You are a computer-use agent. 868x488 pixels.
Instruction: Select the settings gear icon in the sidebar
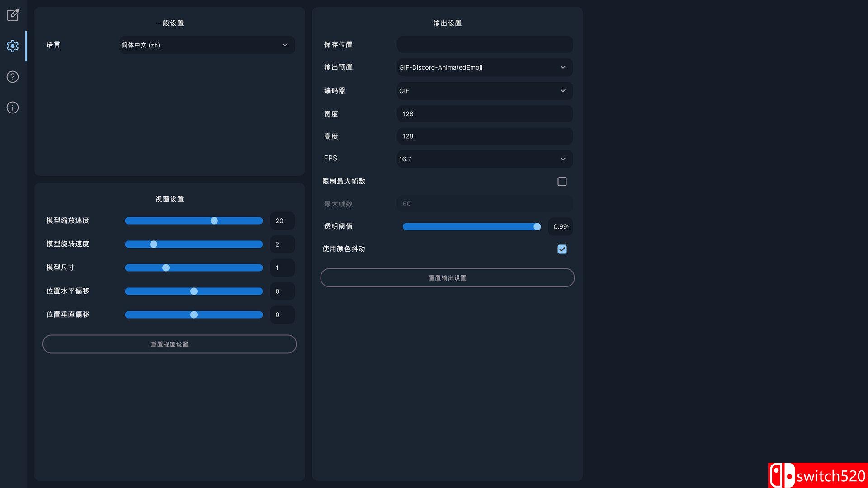coord(13,46)
